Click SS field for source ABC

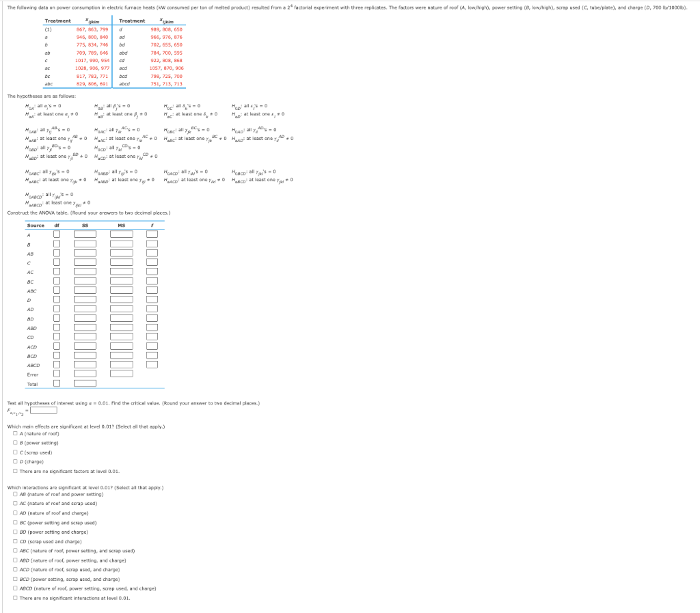pos(85,290)
